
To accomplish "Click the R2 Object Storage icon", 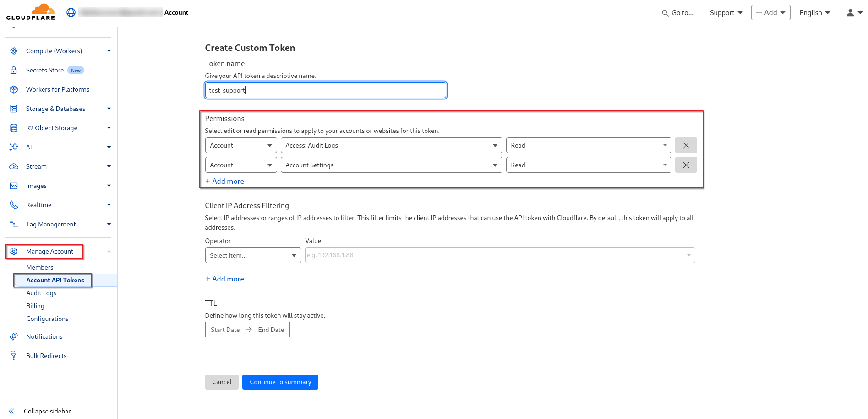I will pos(14,128).
